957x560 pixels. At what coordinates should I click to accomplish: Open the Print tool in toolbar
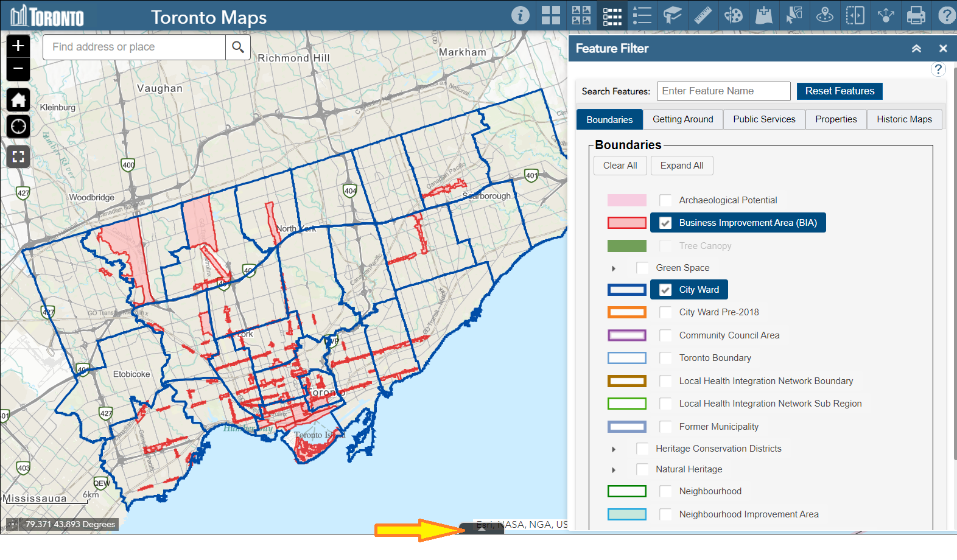click(916, 15)
